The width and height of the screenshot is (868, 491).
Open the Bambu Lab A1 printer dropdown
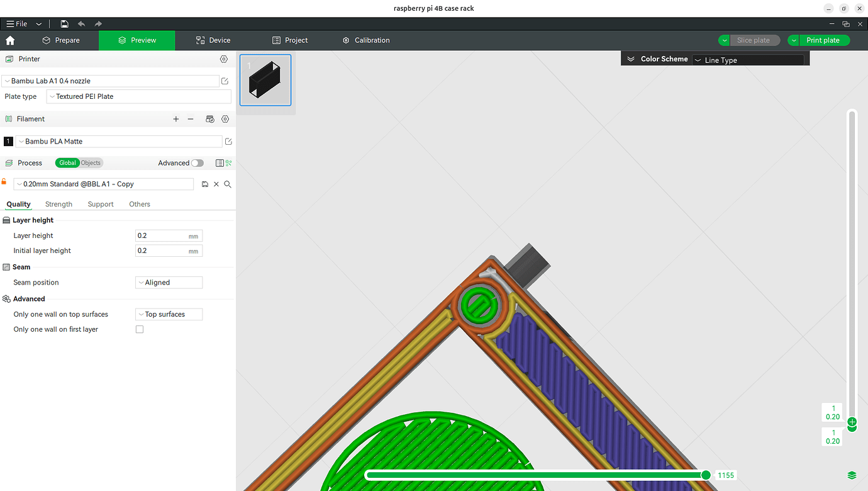[110, 81]
